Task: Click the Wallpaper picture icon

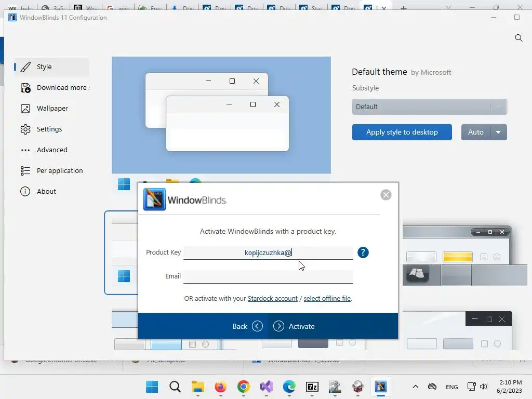Action: [x=25, y=109]
